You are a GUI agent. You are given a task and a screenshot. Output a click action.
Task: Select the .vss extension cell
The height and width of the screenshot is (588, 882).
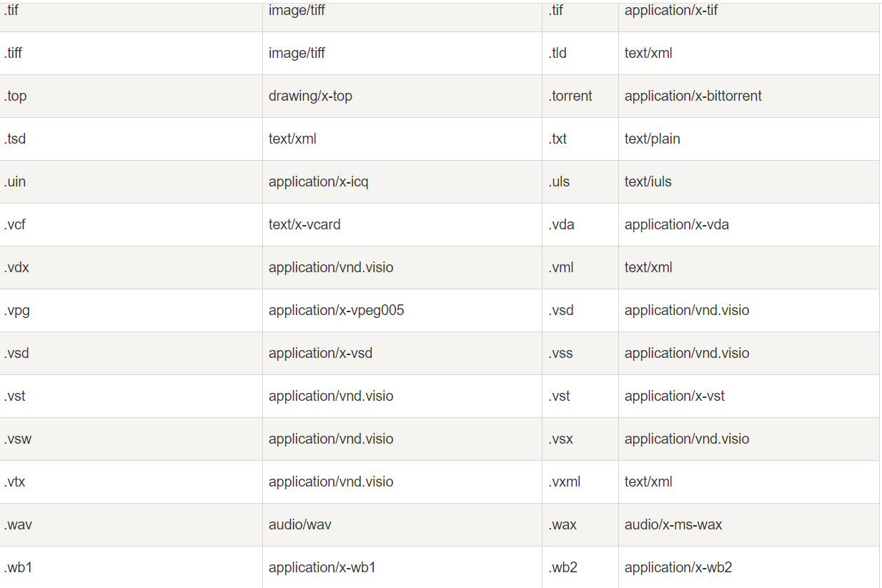point(580,353)
